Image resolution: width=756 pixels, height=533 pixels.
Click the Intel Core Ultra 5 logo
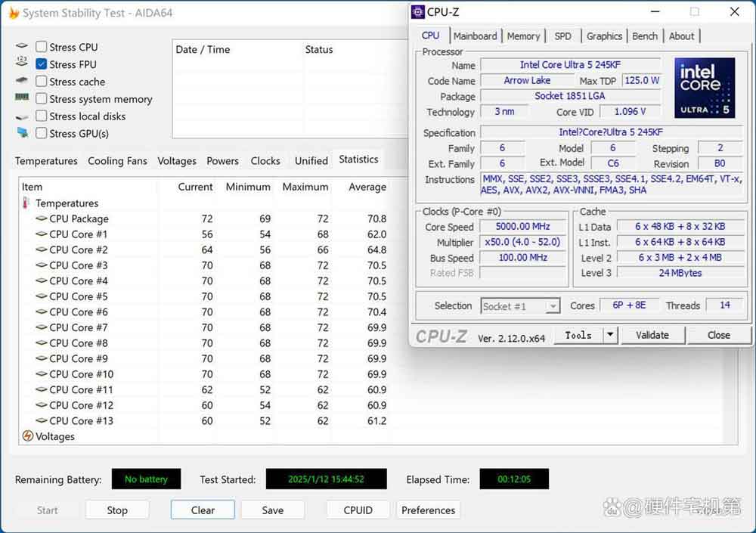pyautogui.click(x=705, y=88)
